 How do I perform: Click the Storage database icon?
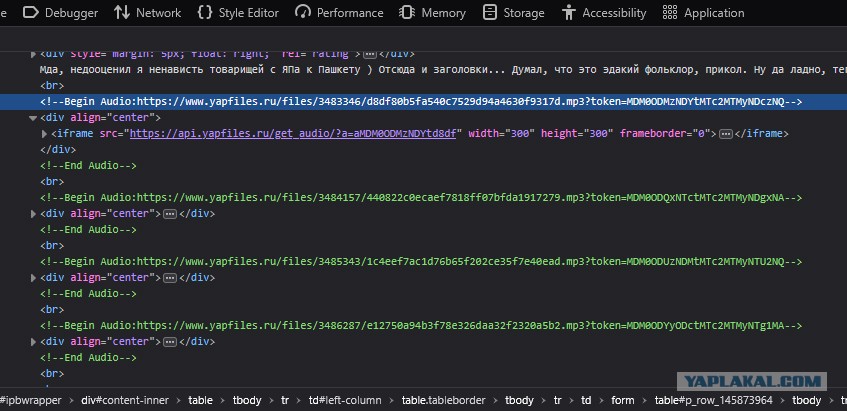(x=489, y=13)
